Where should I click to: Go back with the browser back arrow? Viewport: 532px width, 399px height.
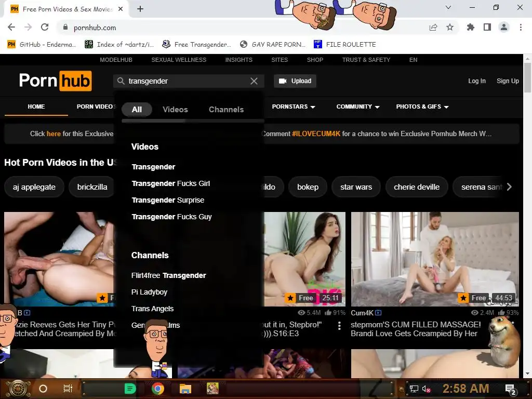pos(11,27)
